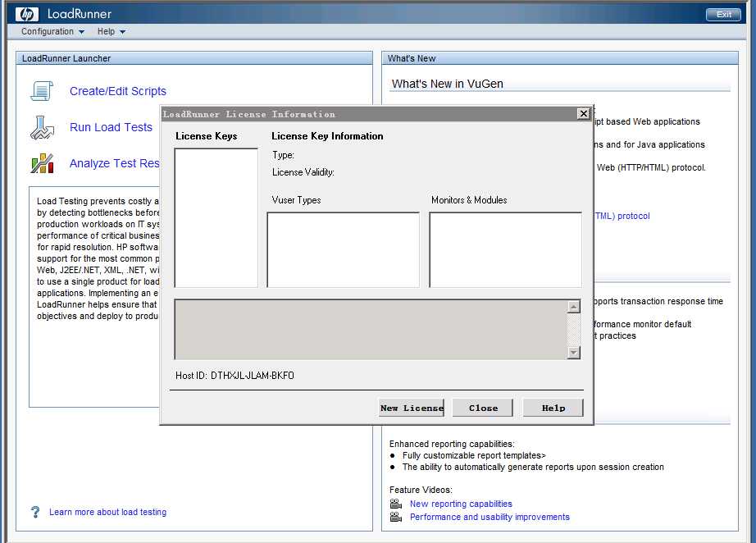Click the scroll down arrow in description box
The width and height of the screenshot is (756, 543).
coord(574,353)
